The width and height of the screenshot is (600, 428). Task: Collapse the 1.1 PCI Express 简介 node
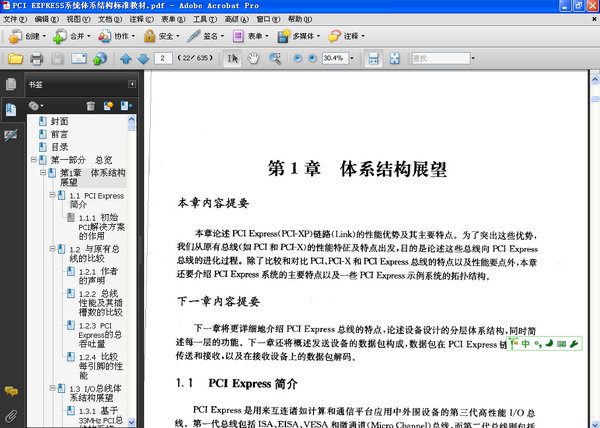click(x=52, y=195)
